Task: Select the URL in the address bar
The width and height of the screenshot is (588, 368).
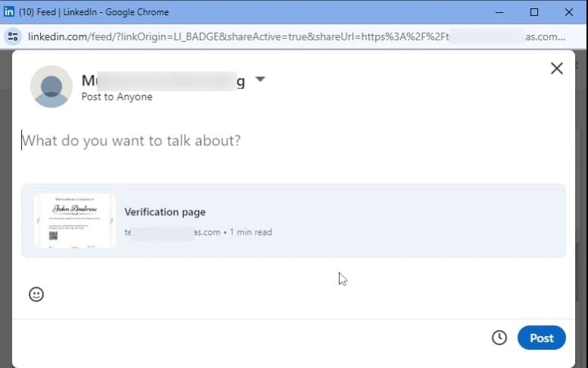Action: (296, 36)
